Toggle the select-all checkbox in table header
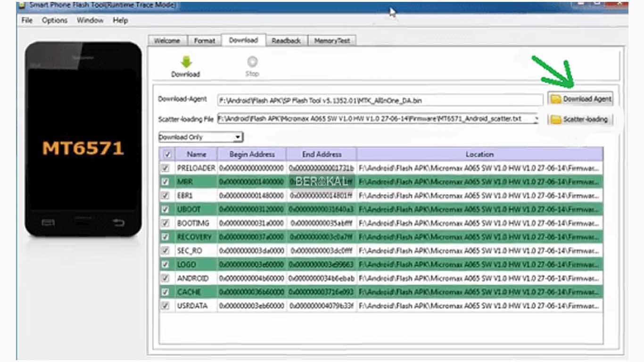The height and width of the screenshot is (362, 644). pos(167,154)
